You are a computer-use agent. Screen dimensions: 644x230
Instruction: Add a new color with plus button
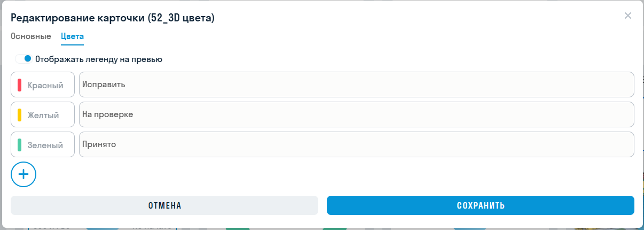coord(23,174)
